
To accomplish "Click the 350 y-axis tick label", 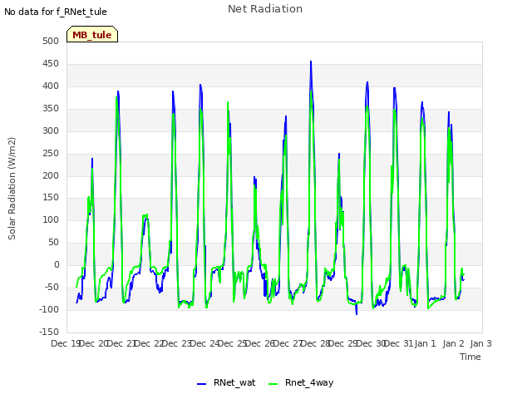I will click(x=51, y=108).
